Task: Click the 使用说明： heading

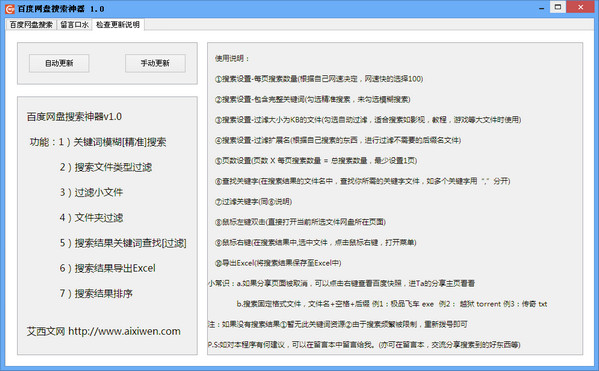Action: click(232, 58)
